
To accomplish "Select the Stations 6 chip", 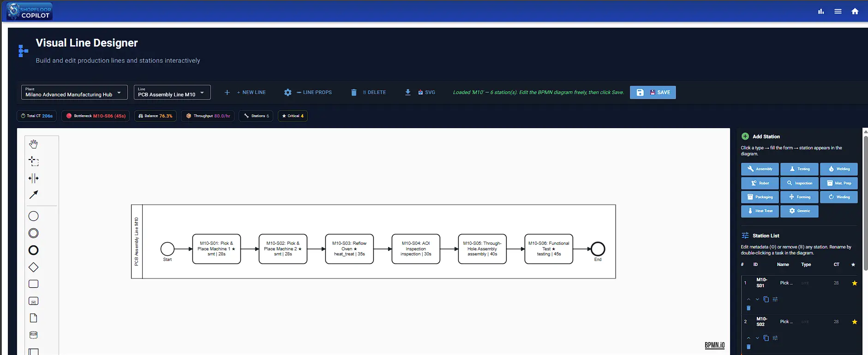I will [256, 116].
